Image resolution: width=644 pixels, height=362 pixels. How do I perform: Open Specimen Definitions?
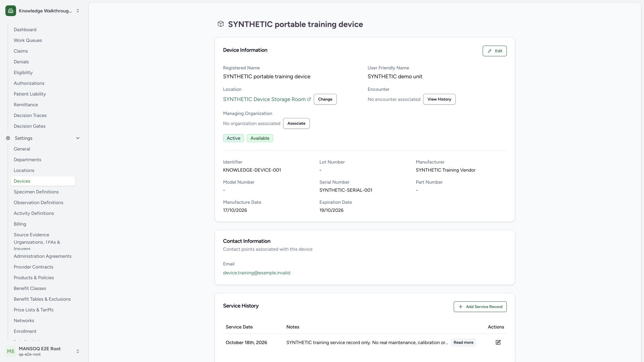43,192
